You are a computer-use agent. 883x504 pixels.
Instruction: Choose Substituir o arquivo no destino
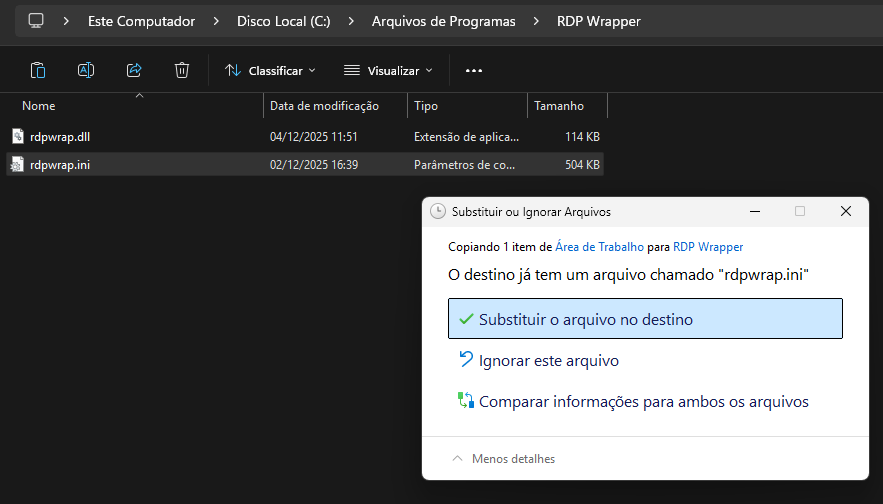(x=645, y=319)
